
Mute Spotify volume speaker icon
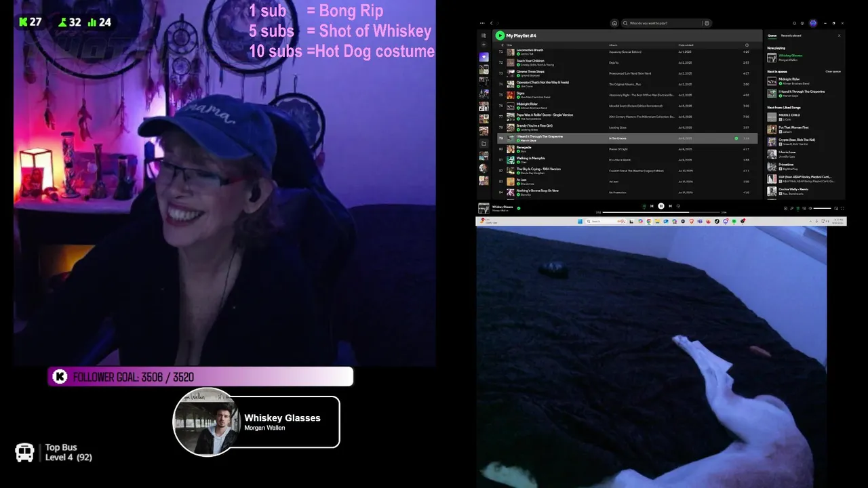[x=810, y=208]
